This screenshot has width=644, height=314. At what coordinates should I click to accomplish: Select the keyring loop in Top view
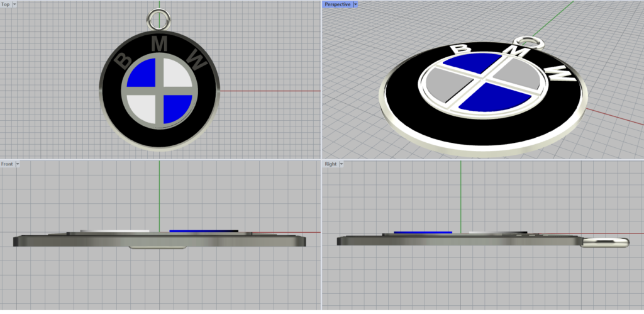tap(159, 17)
